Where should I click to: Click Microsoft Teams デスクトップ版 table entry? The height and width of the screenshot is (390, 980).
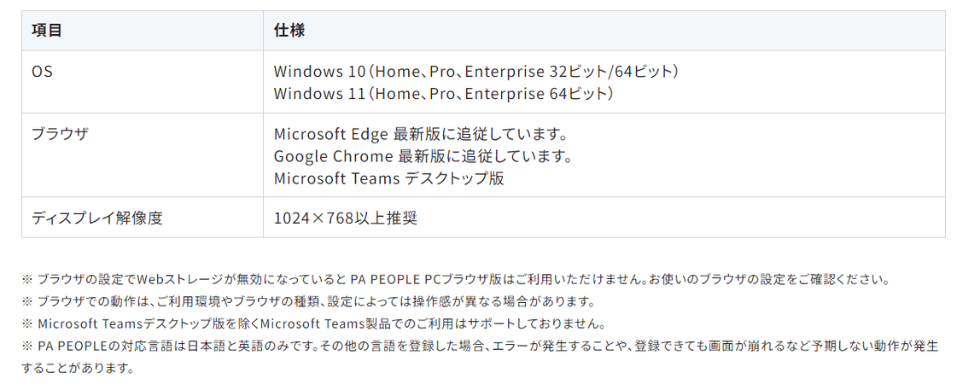click(x=388, y=178)
